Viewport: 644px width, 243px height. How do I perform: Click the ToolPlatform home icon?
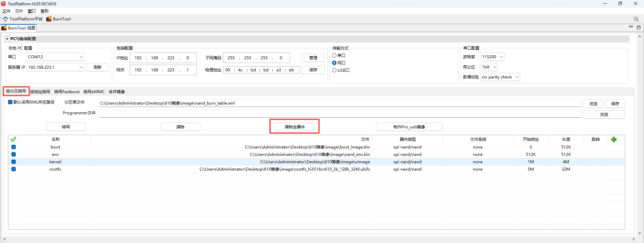(5, 19)
